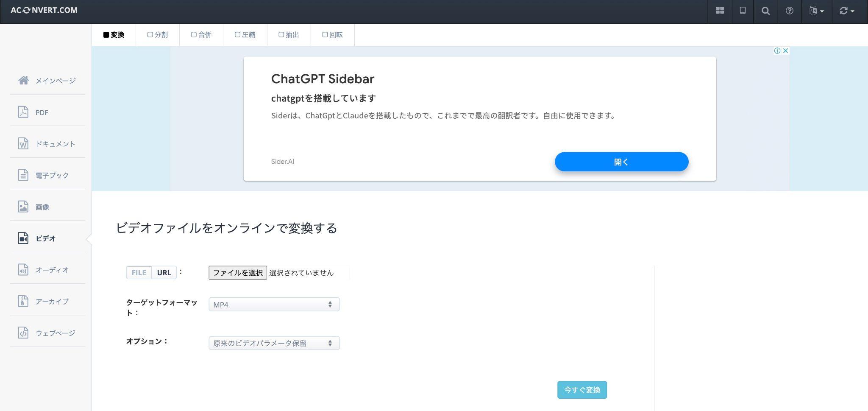Open the grid apps icon in header

coord(720,11)
